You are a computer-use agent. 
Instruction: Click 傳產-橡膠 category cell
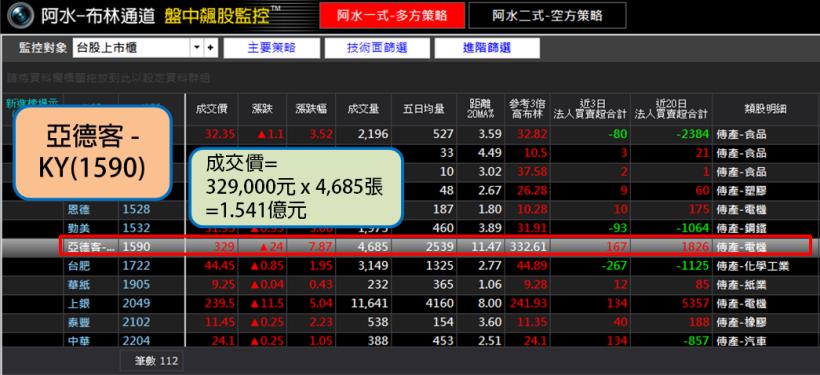(x=741, y=322)
